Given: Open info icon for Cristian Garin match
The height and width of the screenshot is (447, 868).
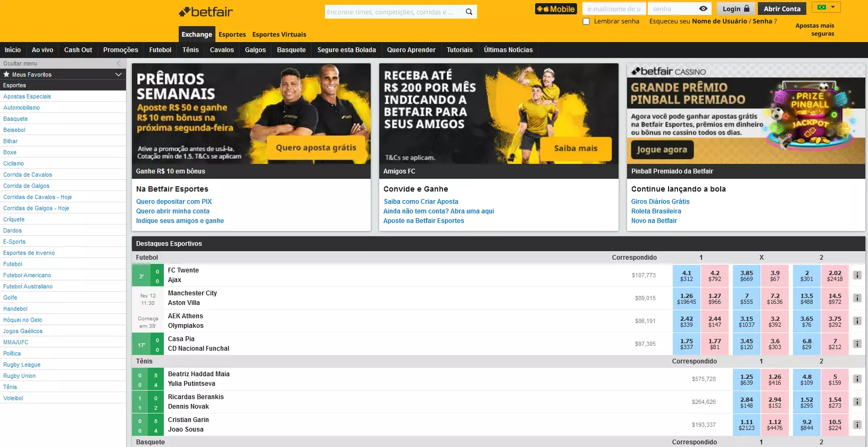Looking at the screenshot, I should coord(857,425).
